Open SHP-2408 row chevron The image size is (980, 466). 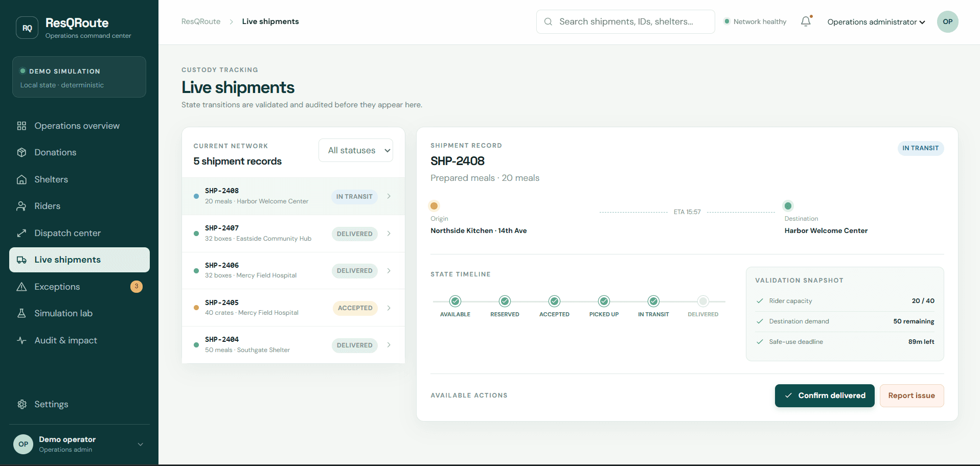point(389,196)
